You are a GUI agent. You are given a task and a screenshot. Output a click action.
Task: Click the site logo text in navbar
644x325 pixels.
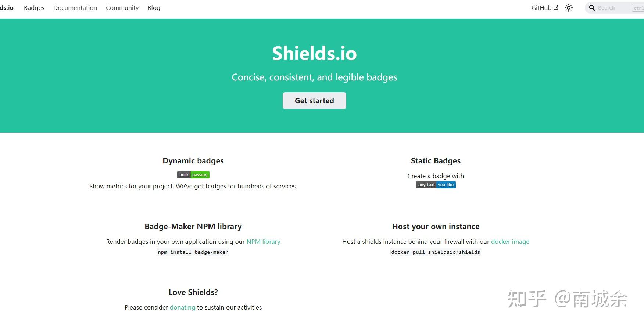click(x=7, y=8)
